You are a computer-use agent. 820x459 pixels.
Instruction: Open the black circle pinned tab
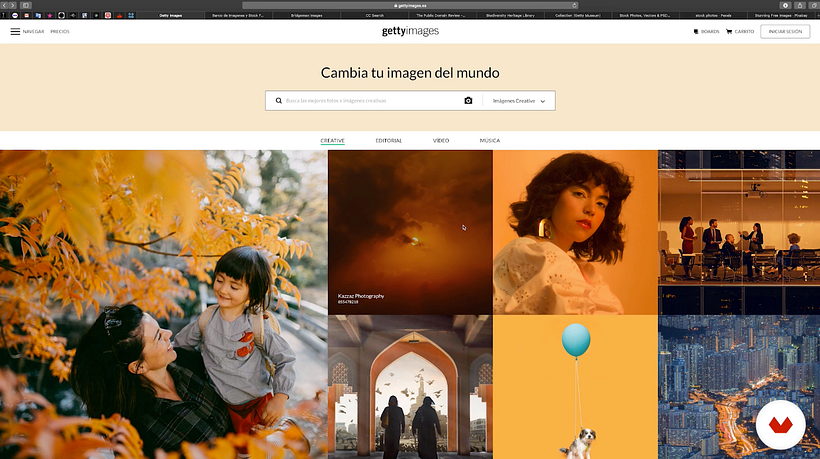(61, 16)
